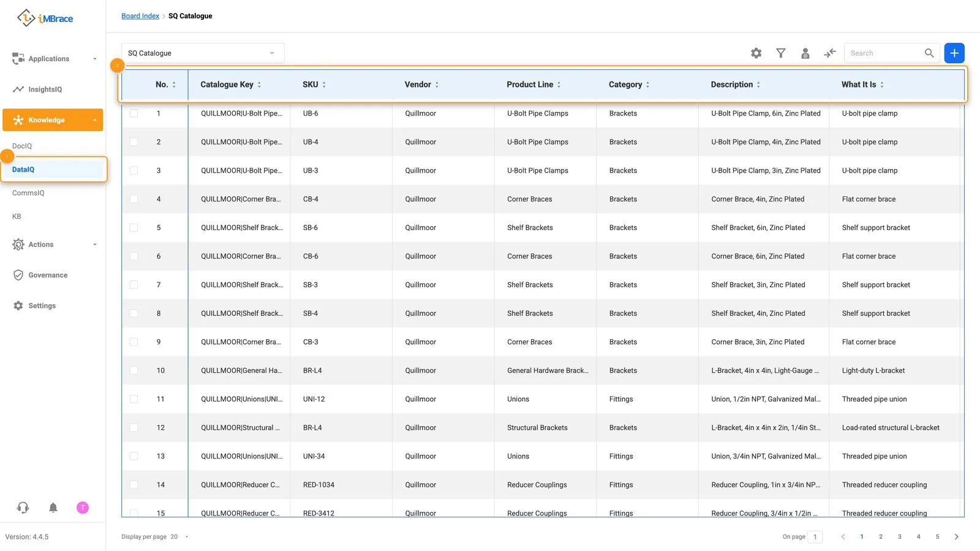Screen dimensions: 980x551
Task: Sort by Catalogue Key column arrows
Action: 259,84
